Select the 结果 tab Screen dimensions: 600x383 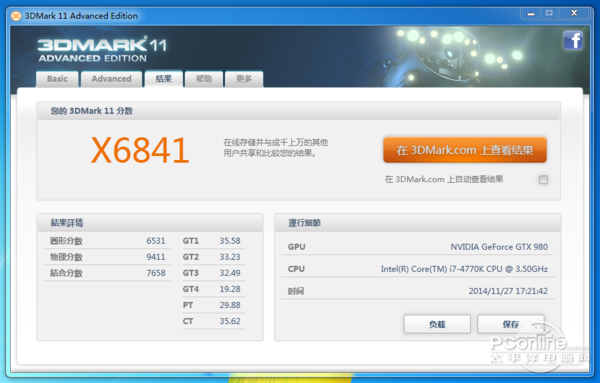[163, 79]
